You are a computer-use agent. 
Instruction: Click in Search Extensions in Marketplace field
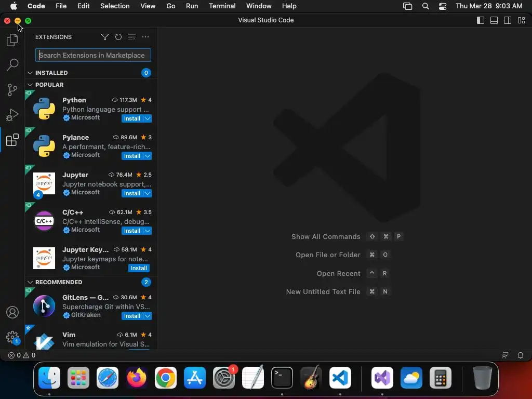93,55
